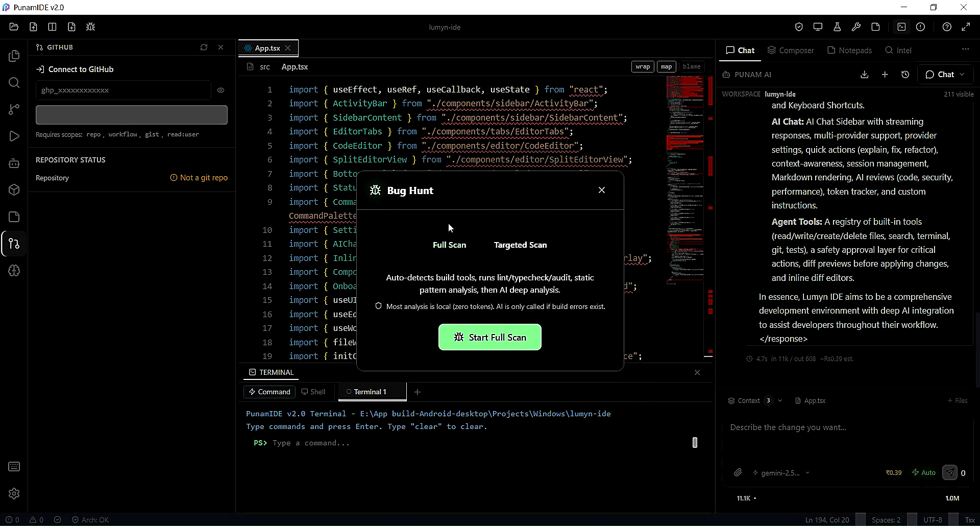Click the paperclip attach icon

click(x=738, y=473)
